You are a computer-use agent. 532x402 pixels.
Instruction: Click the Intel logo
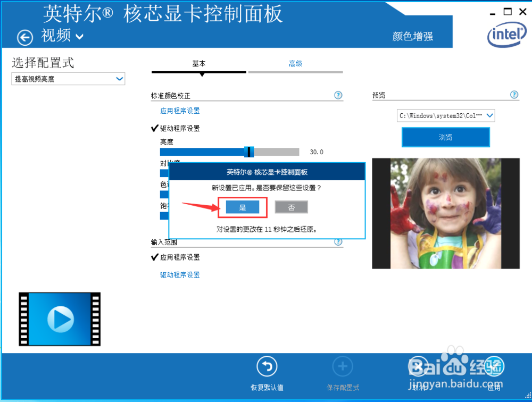coord(507,35)
